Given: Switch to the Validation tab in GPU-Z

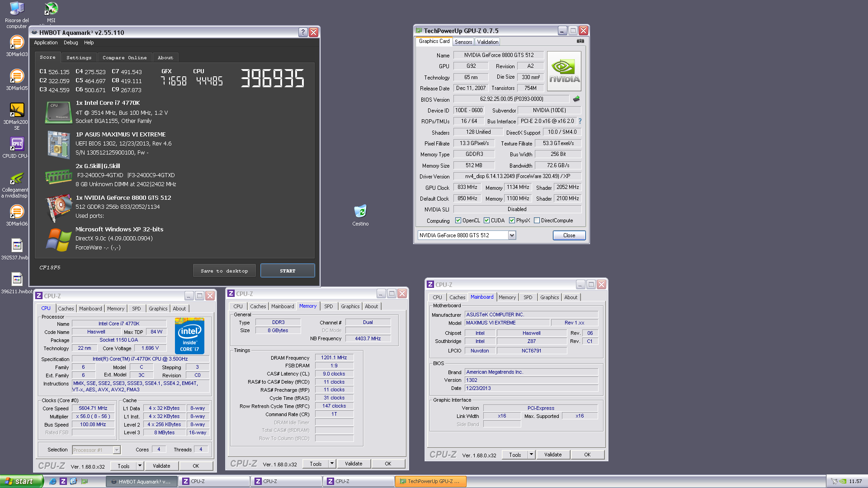Looking at the screenshot, I should click(487, 42).
